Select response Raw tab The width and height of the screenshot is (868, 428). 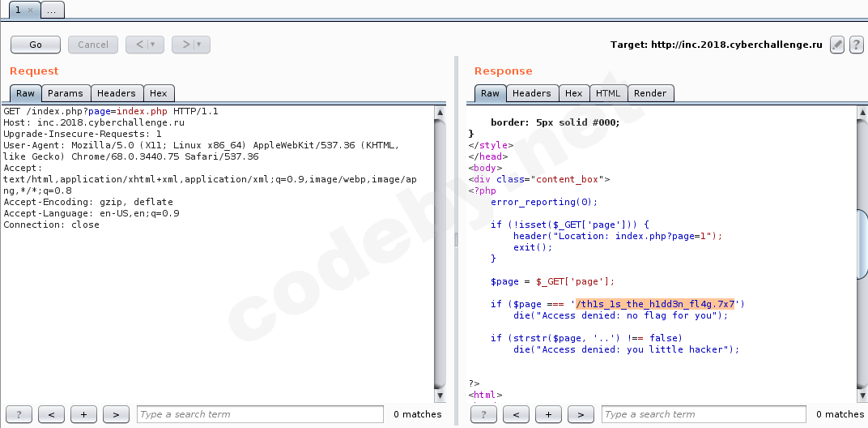coord(490,93)
